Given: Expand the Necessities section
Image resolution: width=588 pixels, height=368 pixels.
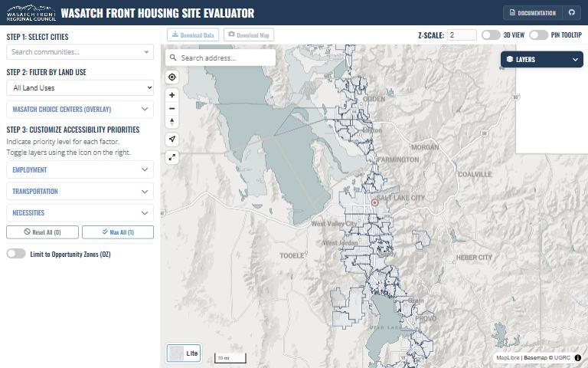Looking at the screenshot, I should 80,213.
